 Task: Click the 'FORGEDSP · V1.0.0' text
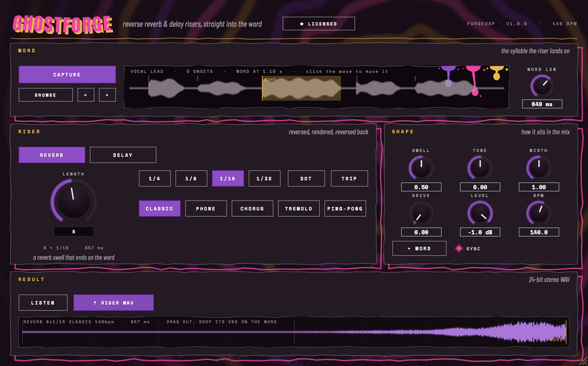[497, 24]
